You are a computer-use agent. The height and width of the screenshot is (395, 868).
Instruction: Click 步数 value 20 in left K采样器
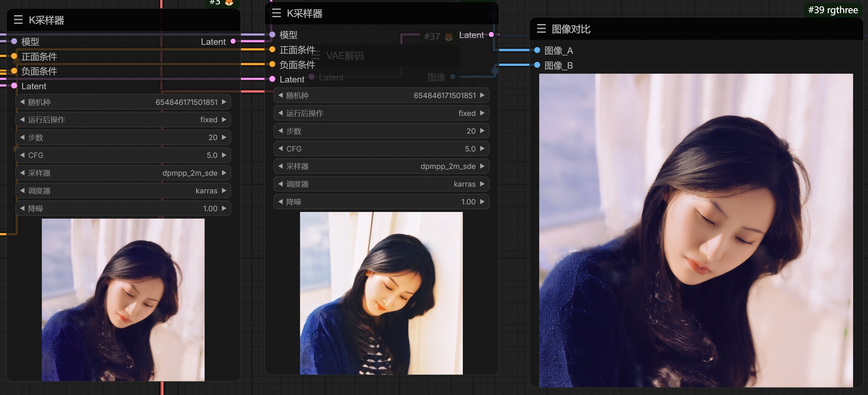pyautogui.click(x=213, y=137)
